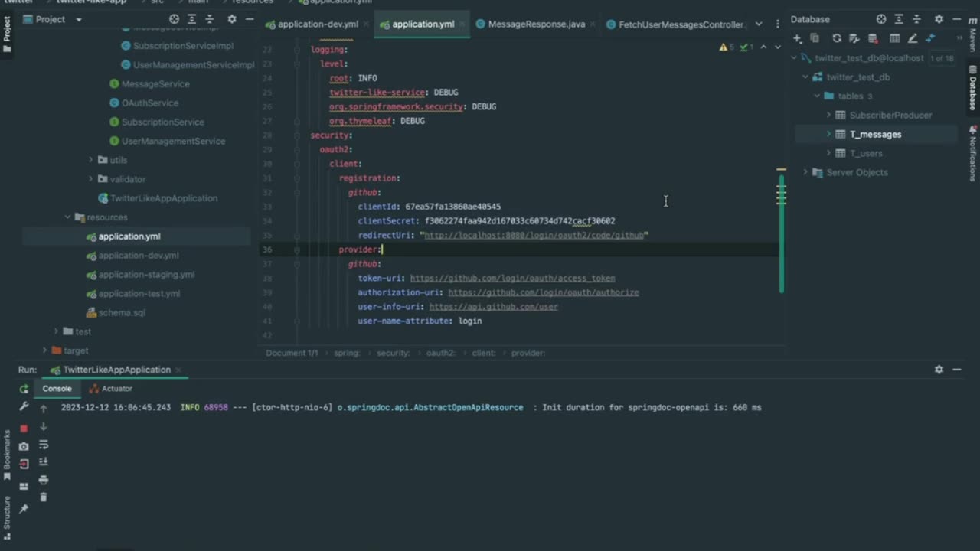Expand the utils folder
Screen dimensions: 980x551
click(x=91, y=160)
